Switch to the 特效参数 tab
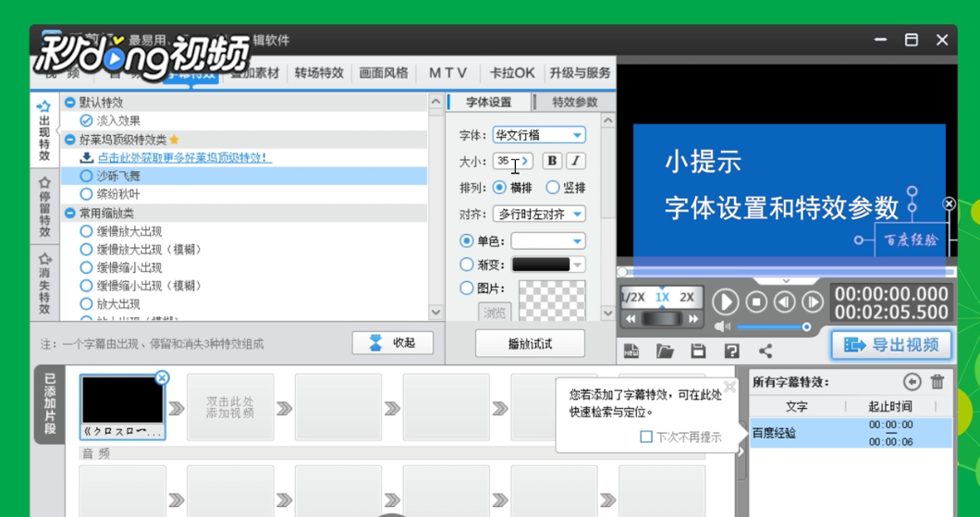 574,103
